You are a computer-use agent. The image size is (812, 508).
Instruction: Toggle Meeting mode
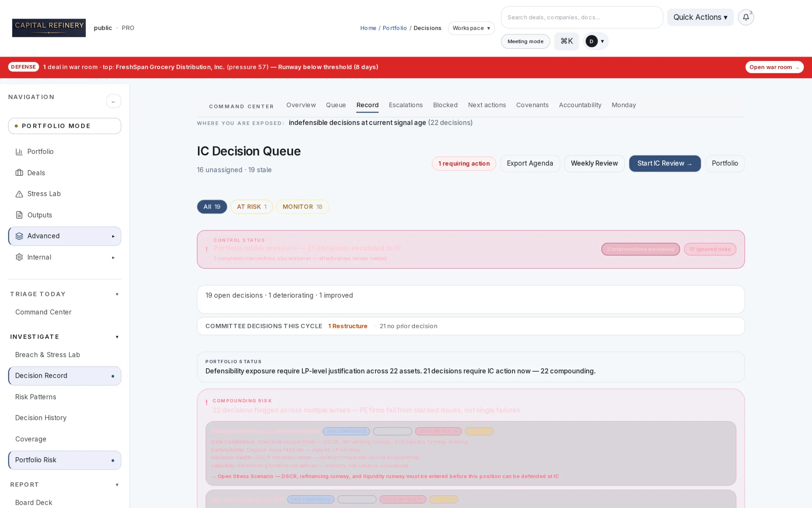pos(525,41)
